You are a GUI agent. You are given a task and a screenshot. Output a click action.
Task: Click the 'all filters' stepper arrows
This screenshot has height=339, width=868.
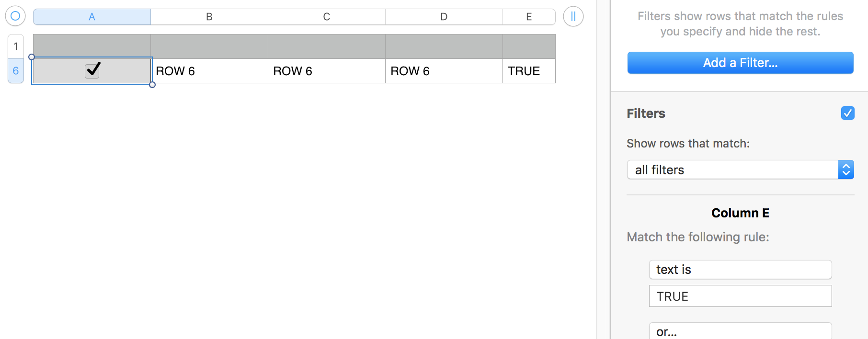point(846,169)
